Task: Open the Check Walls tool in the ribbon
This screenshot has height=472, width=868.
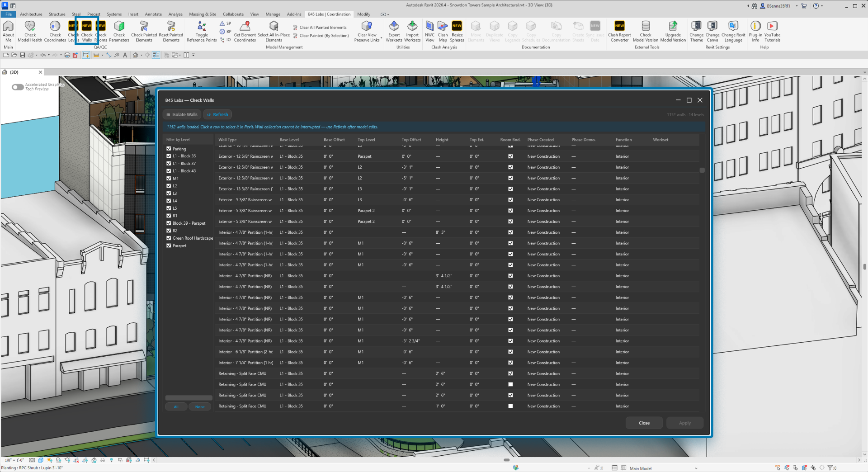Action: 86,31
